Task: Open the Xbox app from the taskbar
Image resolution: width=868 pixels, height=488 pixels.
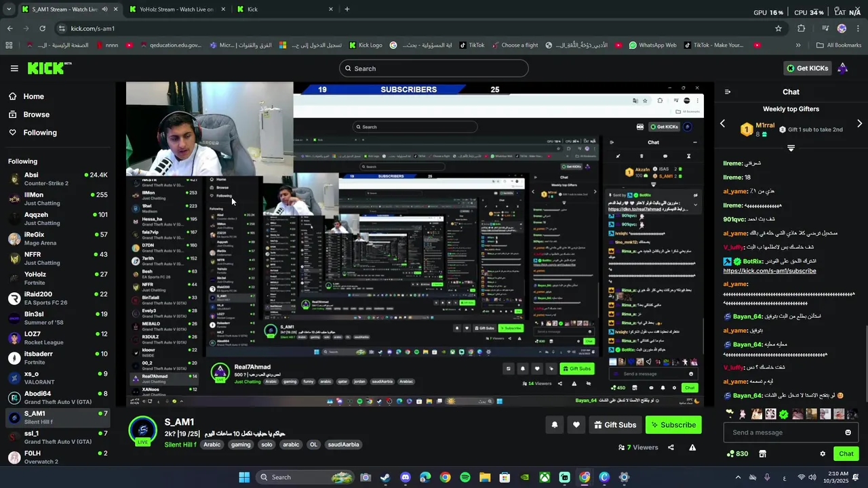Action: (545, 477)
